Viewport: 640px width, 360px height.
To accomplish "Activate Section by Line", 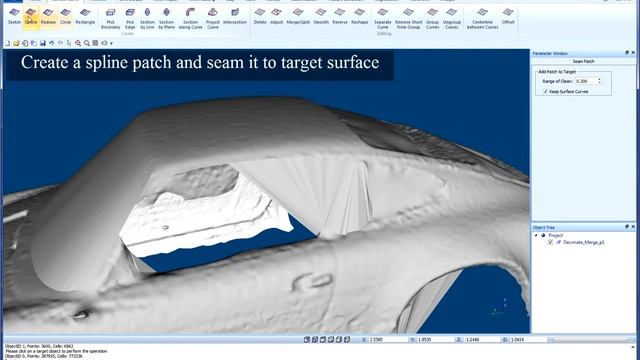I will (x=147, y=19).
